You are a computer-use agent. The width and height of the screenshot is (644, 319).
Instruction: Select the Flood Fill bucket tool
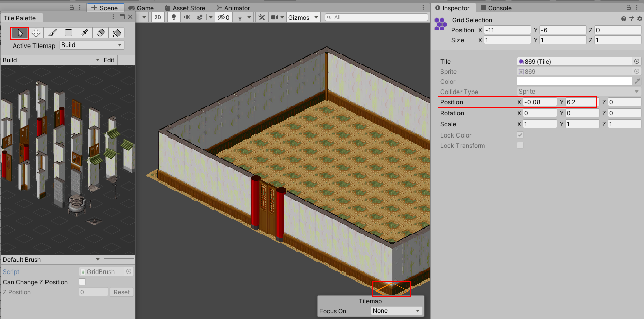(117, 33)
